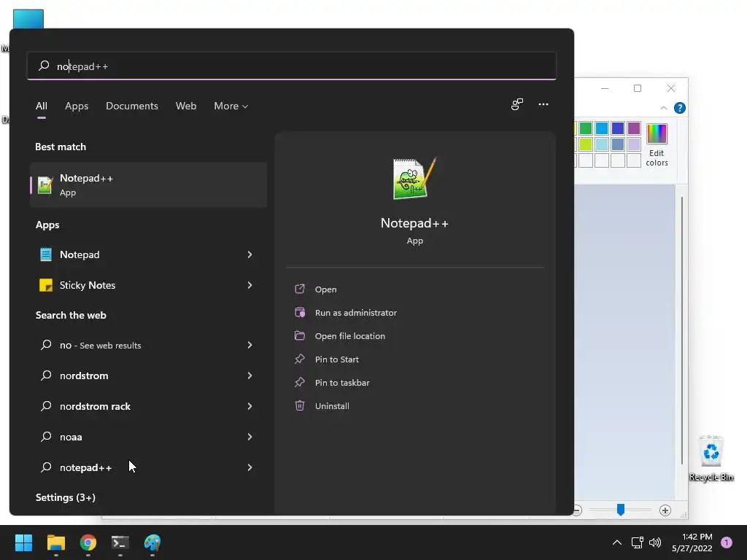Click the volume speaker icon in system tray
The image size is (747, 560).
(x=655, y=542)
